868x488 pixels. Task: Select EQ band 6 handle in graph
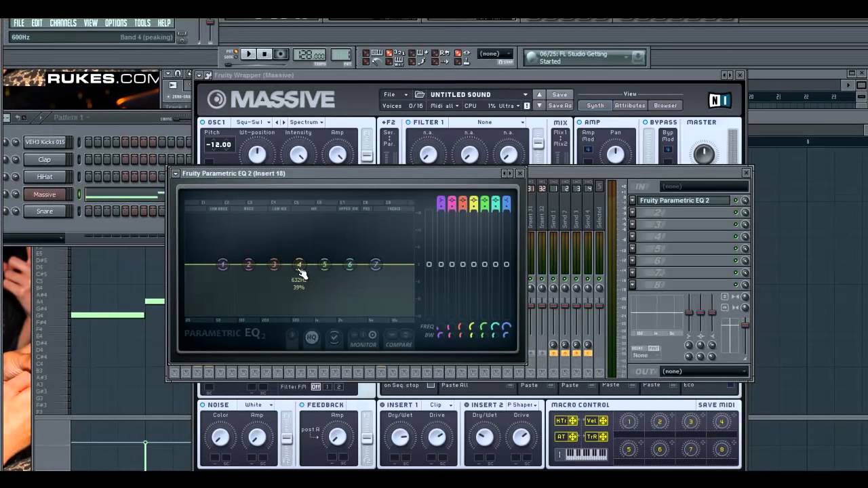[350, 264]
